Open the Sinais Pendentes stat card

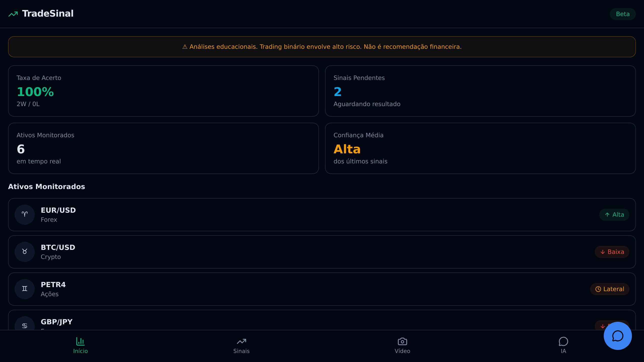click(x=480, y=91)
